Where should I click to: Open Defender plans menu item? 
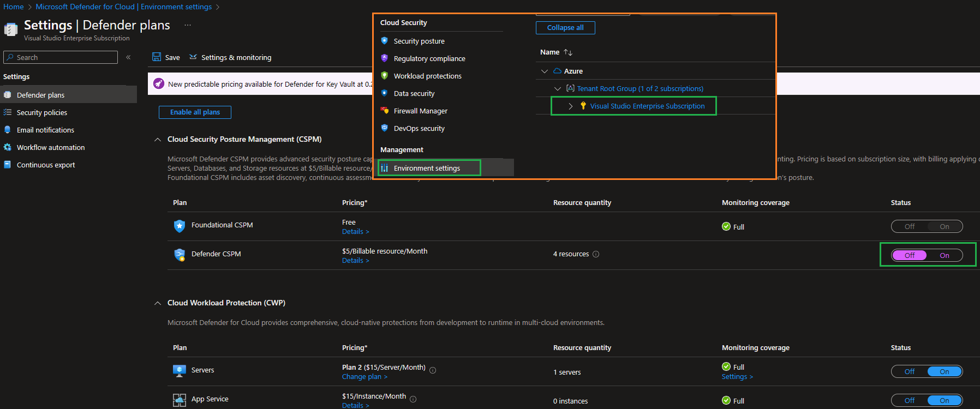68,95
